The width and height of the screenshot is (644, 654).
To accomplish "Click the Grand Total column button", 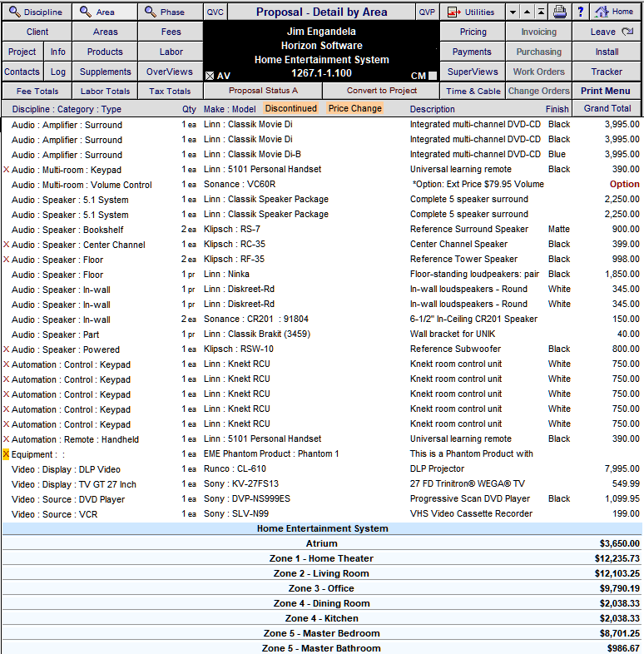I will tap(607, 108).
